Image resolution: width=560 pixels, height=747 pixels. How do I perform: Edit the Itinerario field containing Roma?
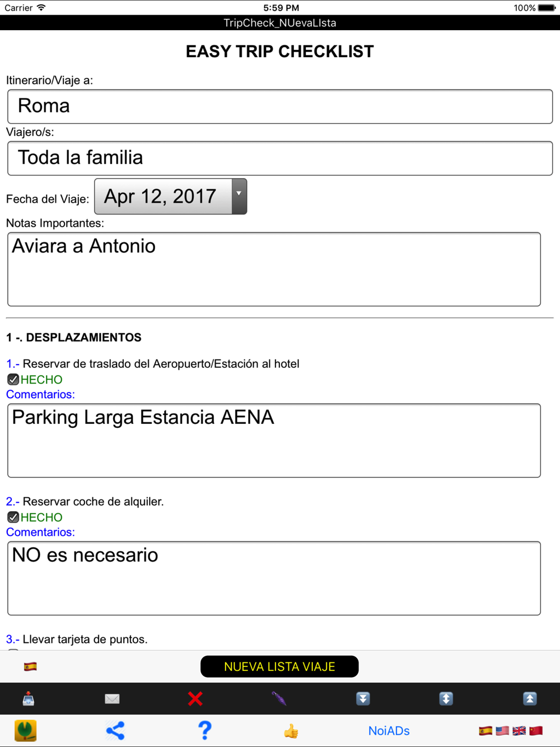coord(280,106)
